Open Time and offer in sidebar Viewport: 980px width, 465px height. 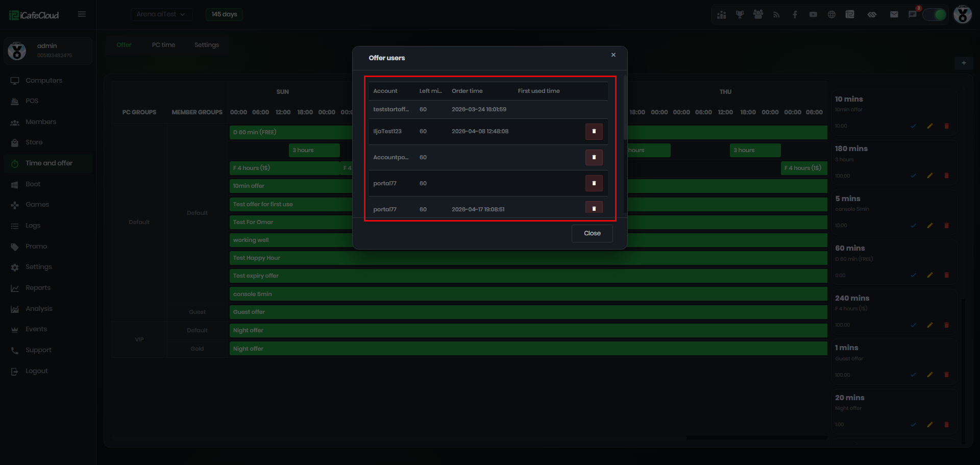point(48,163)
